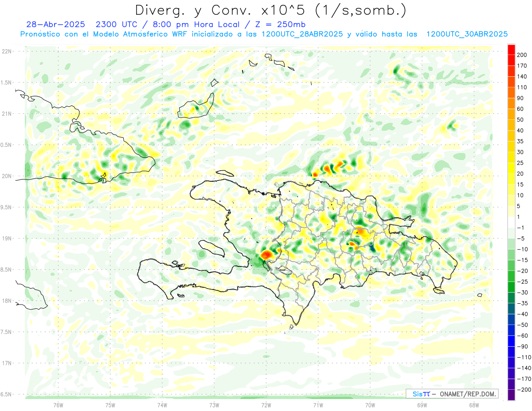Screen dimensions: 532x411
Task: Click the "-200" color scale value
Action: [x=525, y=390]
